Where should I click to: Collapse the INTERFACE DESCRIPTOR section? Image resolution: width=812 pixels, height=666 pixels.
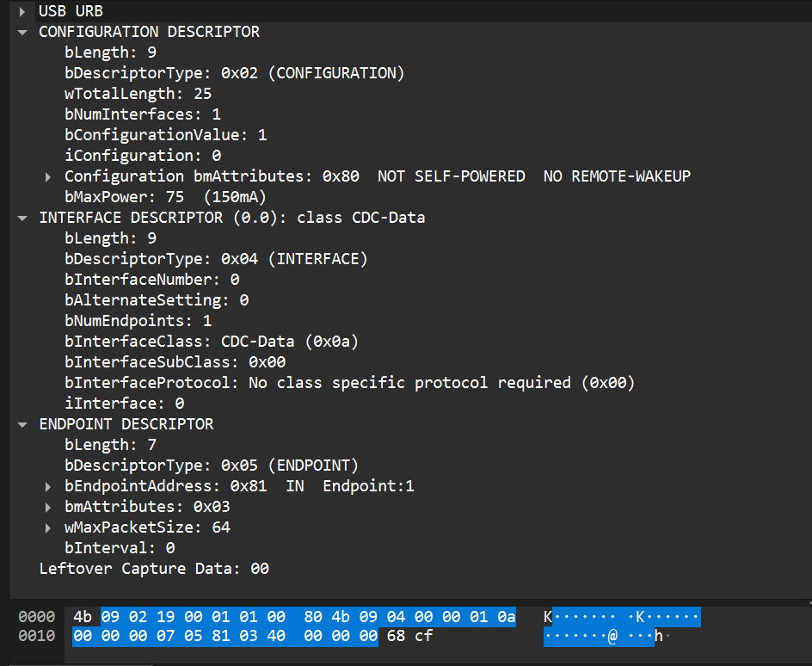(22, 218)
